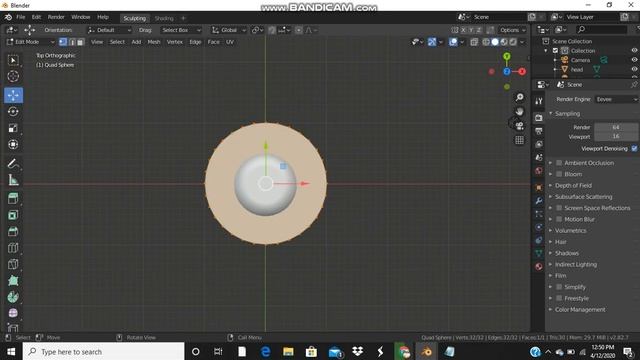
Task: Enable Bloom checkbox
Action: point(559,174)
